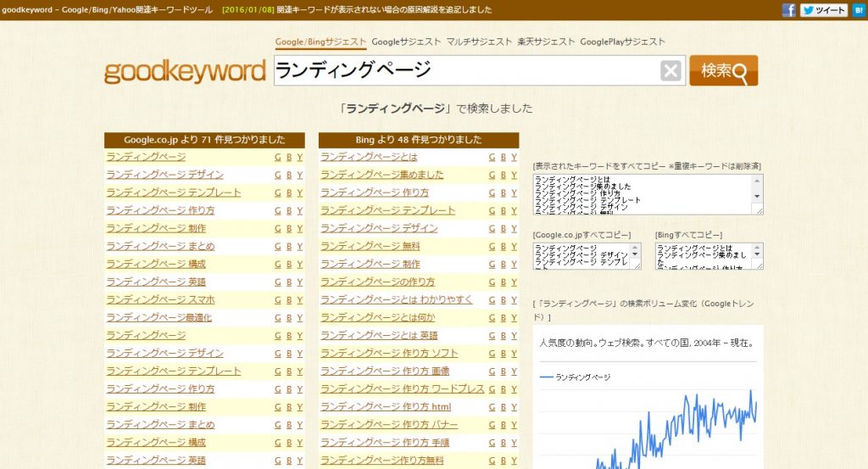The width and height of the screenshot is (868, 469).
Task: Clear the search box with the X icon
Action: coord(670,71)
